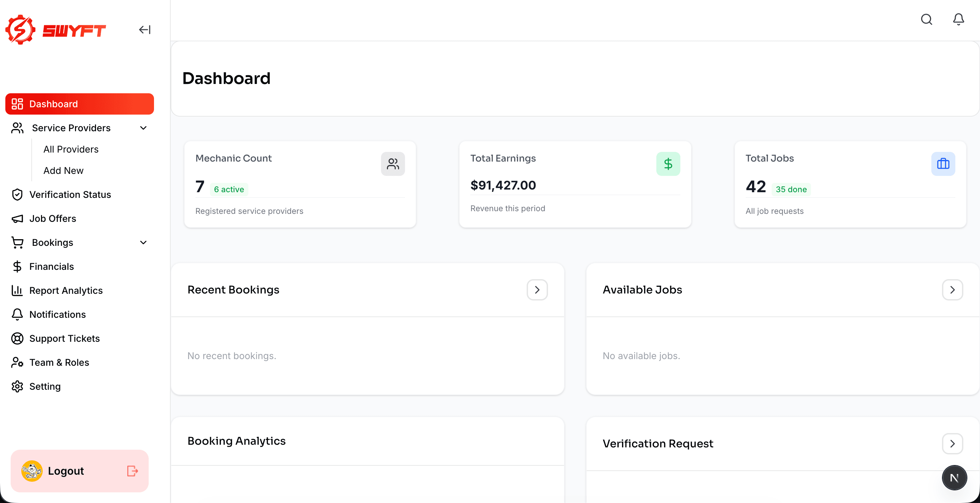The width and height of the screenshot is (980, 503).
Task: Click the user avatar beside Logout
Action: coord(32,471)
